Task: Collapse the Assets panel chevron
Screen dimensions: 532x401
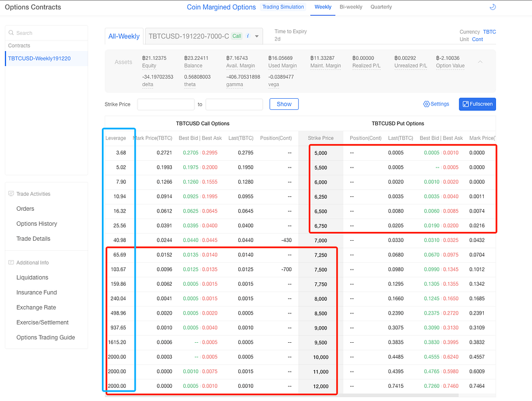Action: tap(480, 62)
